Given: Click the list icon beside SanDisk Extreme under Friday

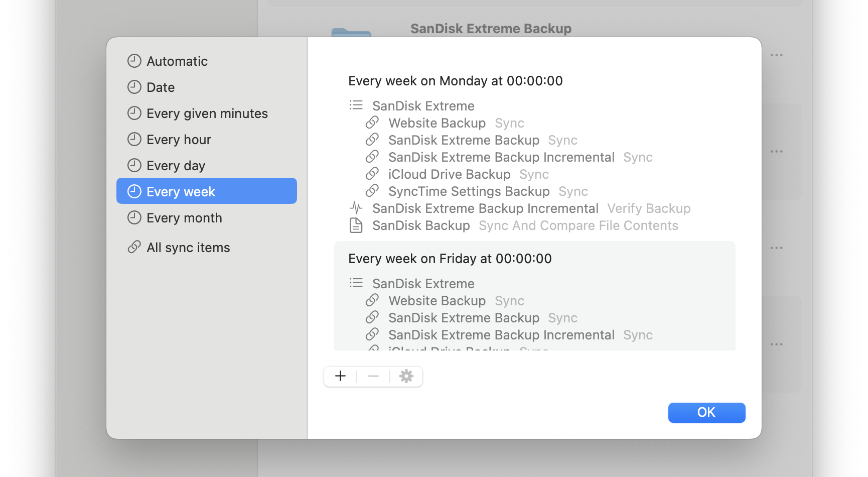Looking at the screenshot, I should (356, 283).
